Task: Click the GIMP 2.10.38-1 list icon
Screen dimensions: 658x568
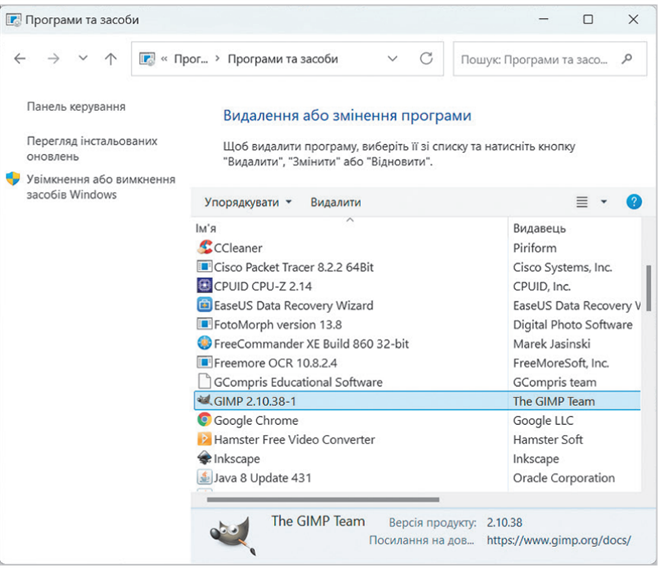Action: coord(204,401)
